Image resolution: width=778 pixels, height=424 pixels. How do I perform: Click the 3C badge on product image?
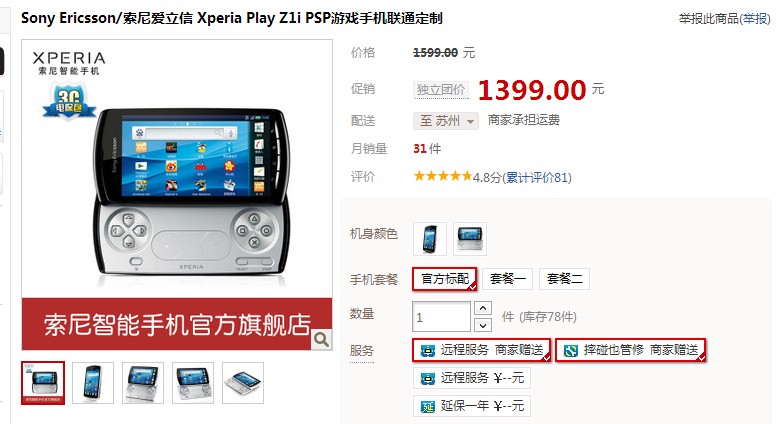(68, 102)
